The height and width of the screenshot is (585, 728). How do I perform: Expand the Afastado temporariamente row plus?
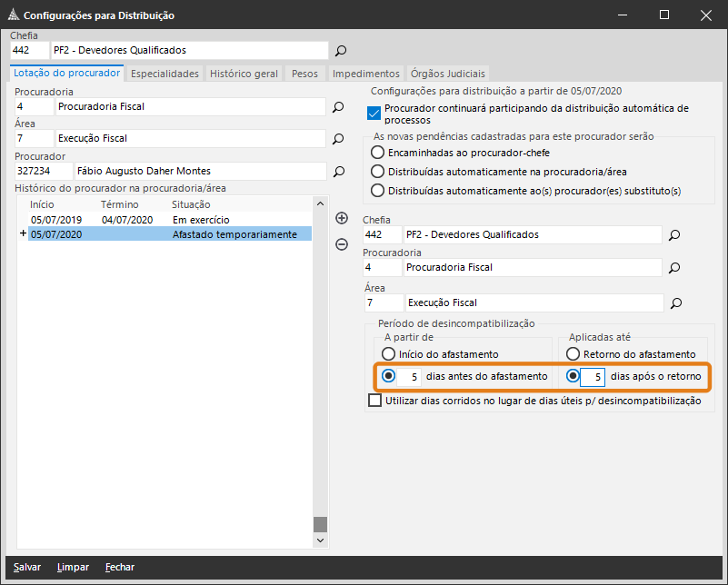(23, 233)
